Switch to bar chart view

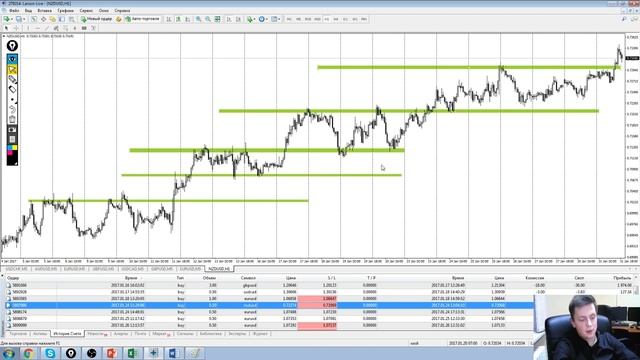tap(168, 19)
